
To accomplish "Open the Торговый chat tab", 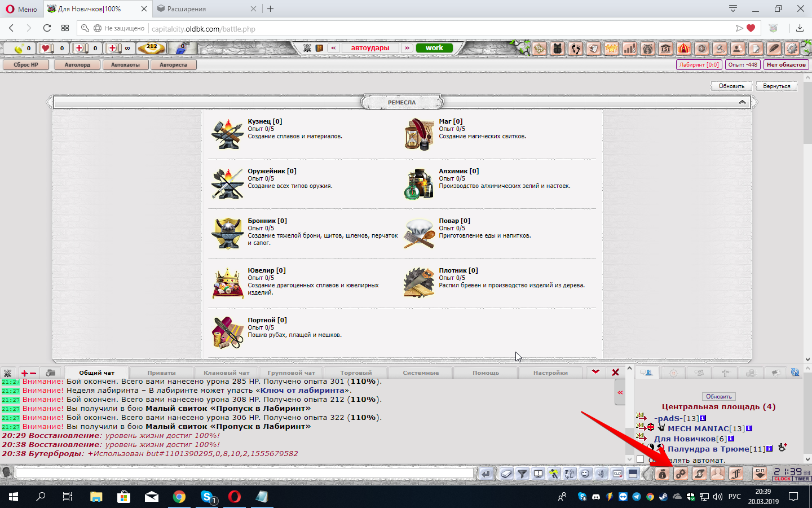I will click(x=356, y=373).
